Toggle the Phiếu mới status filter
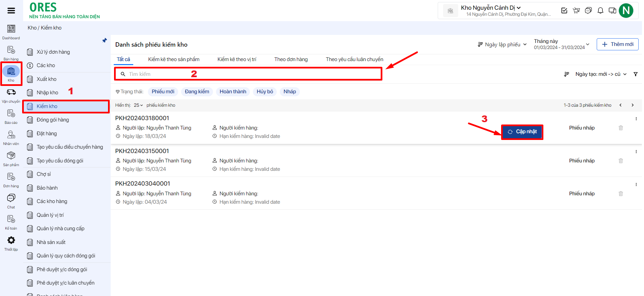 163,92
